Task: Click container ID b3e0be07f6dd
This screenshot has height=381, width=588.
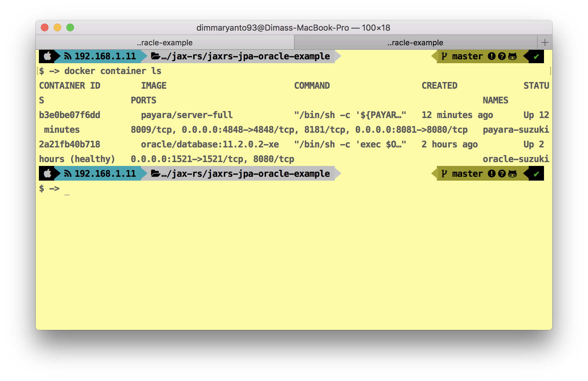Action: click(x=70, y=115)
